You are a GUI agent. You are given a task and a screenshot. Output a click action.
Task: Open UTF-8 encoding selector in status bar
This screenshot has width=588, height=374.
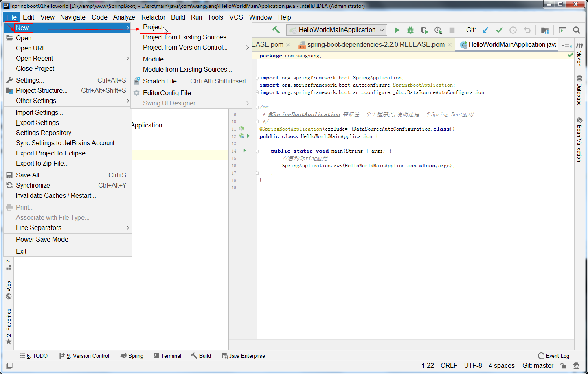(x=473, y=366)
